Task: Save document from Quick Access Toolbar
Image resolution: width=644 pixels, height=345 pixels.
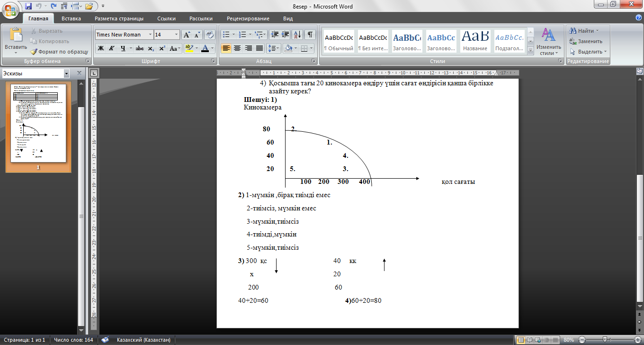Action: click(x=28, y=7)
